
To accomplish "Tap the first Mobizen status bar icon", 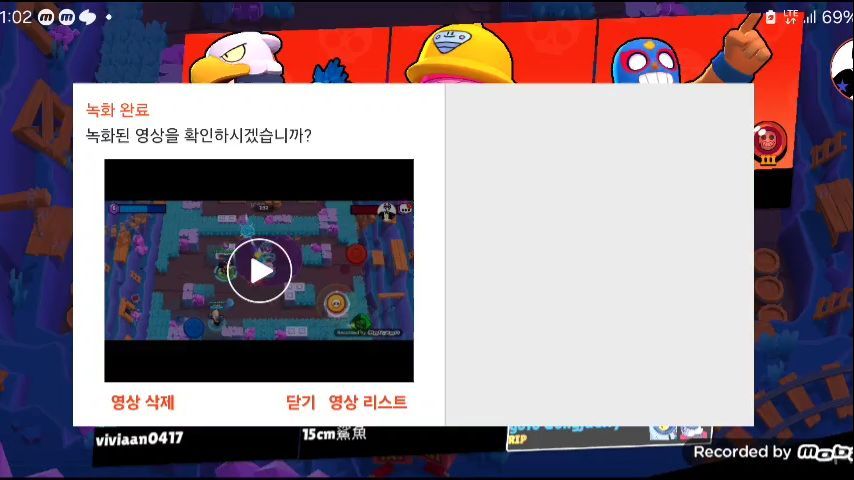I will [44, 17].
